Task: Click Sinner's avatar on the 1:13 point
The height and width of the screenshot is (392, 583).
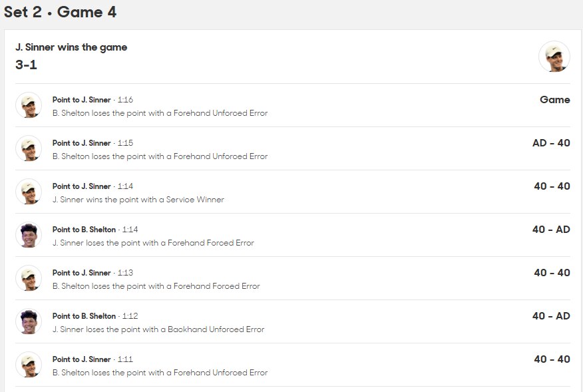Action: pos(29,278)
